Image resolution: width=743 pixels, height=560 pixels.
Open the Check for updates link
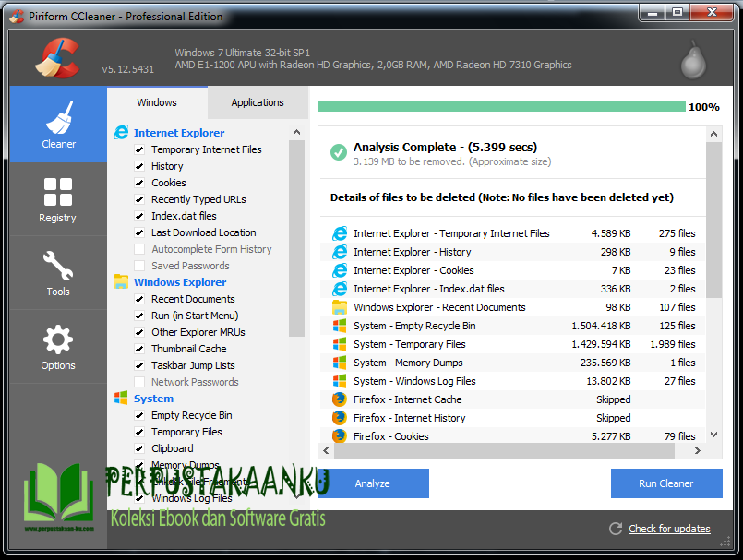(669, 529)
